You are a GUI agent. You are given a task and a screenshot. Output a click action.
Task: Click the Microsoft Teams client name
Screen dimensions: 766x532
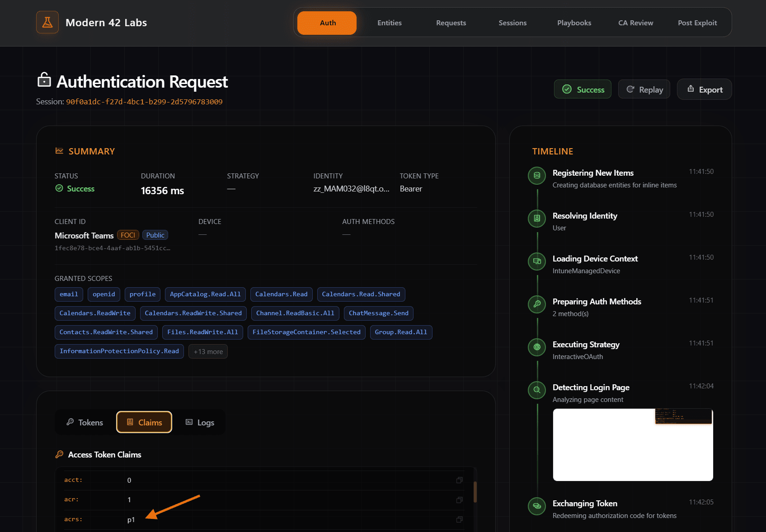click(84, 235)
